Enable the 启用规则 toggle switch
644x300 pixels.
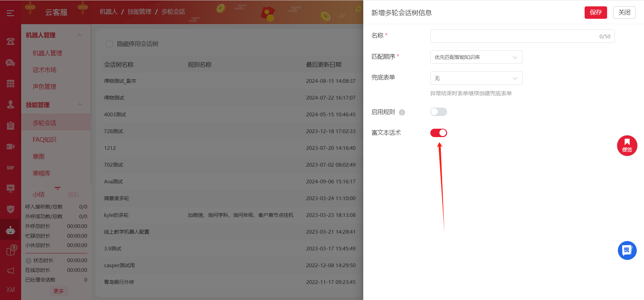pos(438,112)
